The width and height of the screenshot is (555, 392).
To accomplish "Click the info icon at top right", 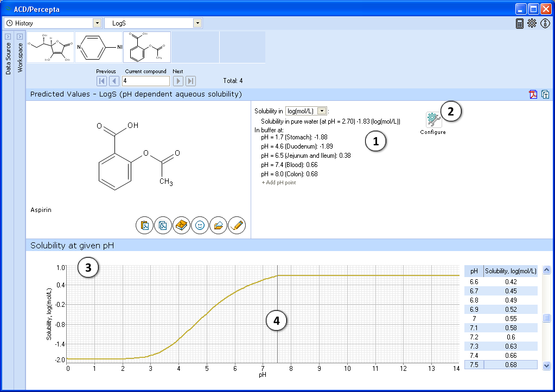I will [x=545, y=23].
